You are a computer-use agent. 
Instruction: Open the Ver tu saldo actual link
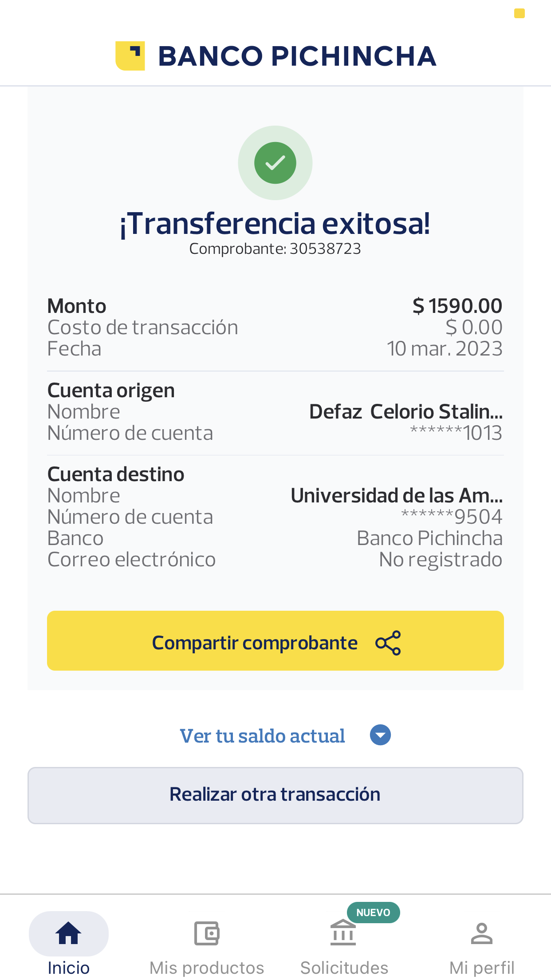(x=262, y=736)
